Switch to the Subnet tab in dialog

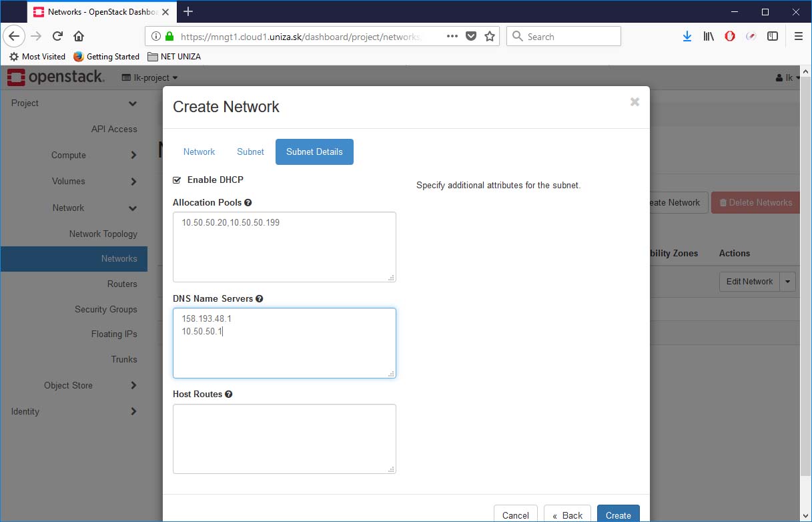click(x=250, y=152)
